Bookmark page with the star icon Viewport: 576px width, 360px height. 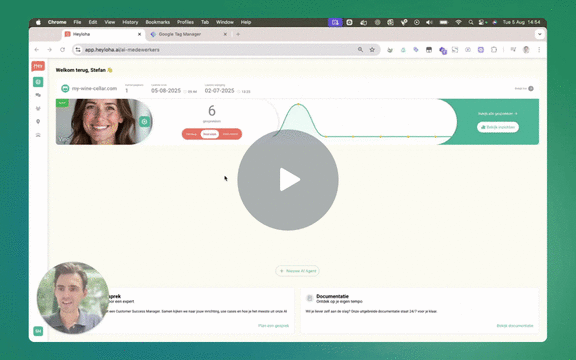[x=372, y=50]
